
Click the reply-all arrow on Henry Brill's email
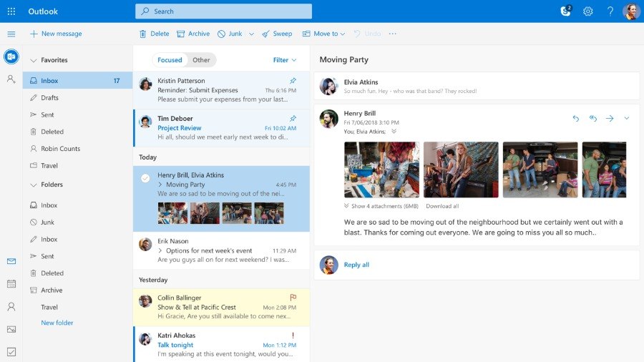[592, 118]
